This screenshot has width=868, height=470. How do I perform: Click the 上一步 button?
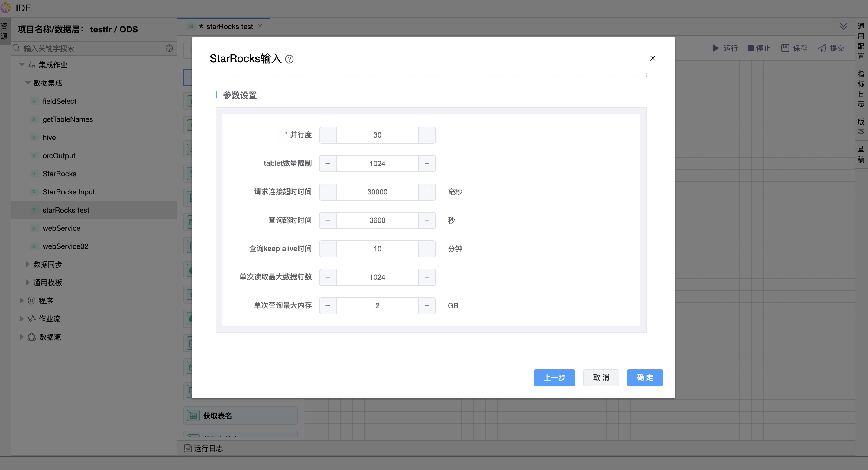pyautogui.click(x=554, y=378)
